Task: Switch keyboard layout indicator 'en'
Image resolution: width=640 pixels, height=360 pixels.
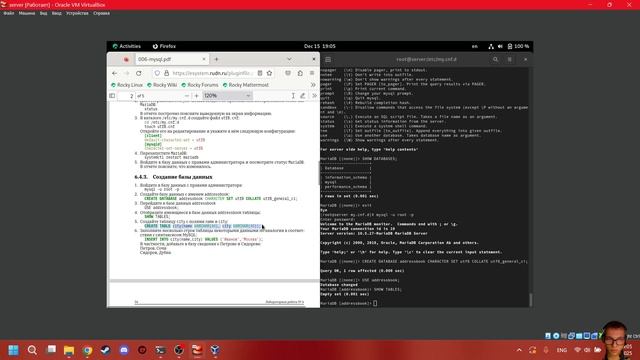Action: pyautogui.click(x=475, y=46)
